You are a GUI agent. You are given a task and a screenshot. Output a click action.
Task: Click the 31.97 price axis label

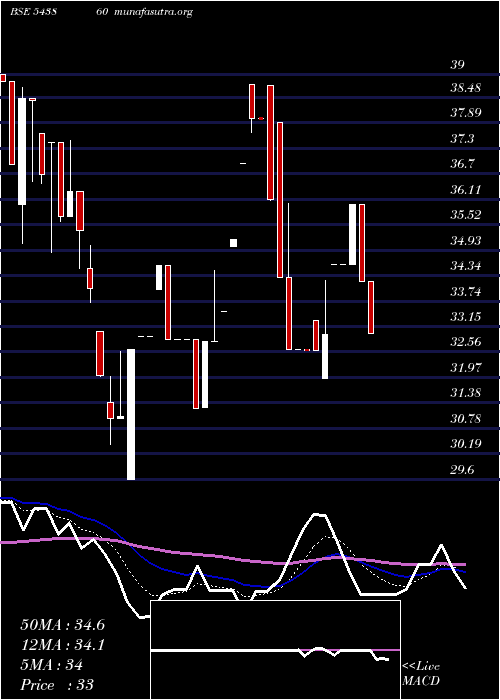point(465,368)
